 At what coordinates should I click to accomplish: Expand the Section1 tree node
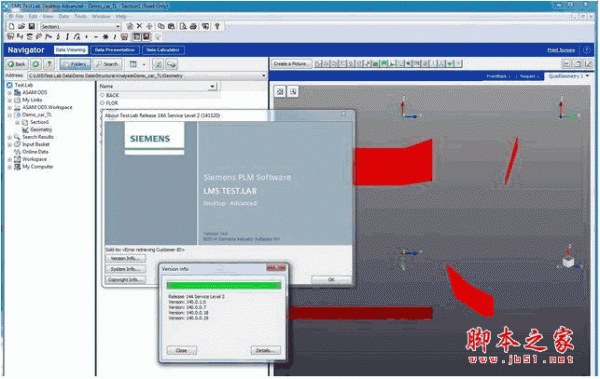pos(17,123)
